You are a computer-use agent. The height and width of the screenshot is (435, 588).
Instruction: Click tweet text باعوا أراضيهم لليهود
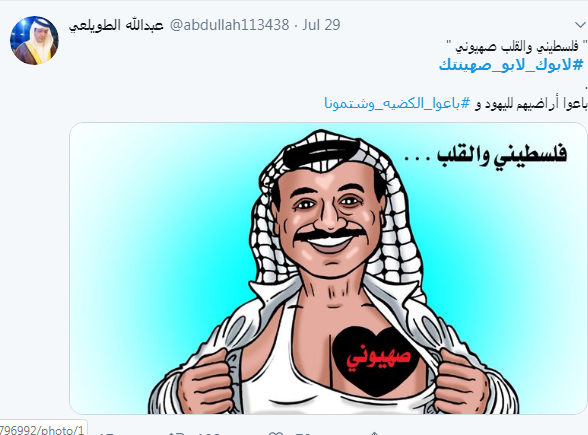click(x=535, y=103)
